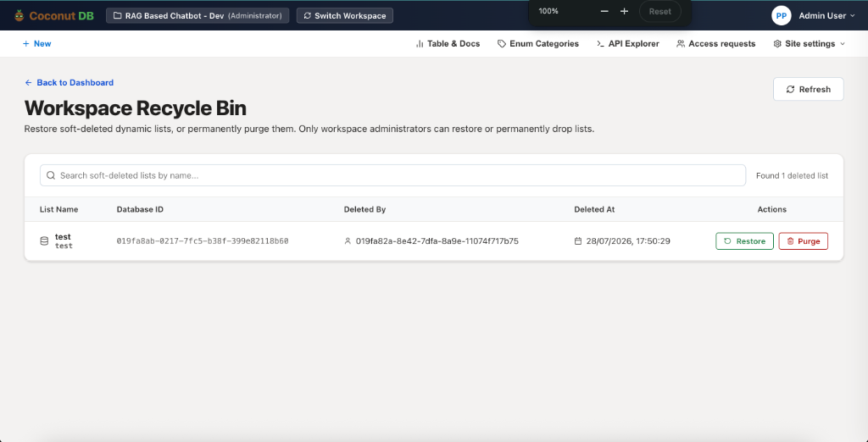Click the Coconut DB logo icon

19,15
